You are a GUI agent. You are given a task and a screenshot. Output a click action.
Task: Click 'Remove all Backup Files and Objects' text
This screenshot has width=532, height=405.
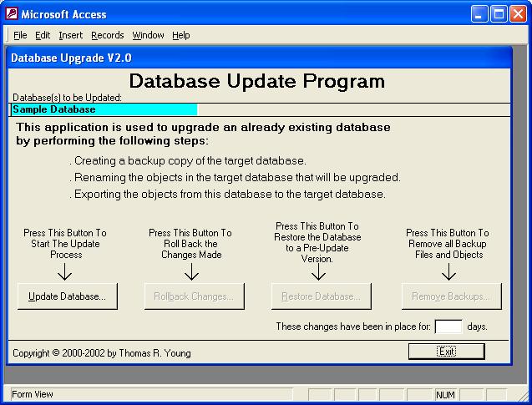(448, 244)
